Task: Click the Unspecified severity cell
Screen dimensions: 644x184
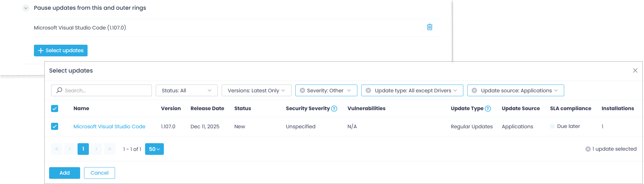Action: click(301, 126)
